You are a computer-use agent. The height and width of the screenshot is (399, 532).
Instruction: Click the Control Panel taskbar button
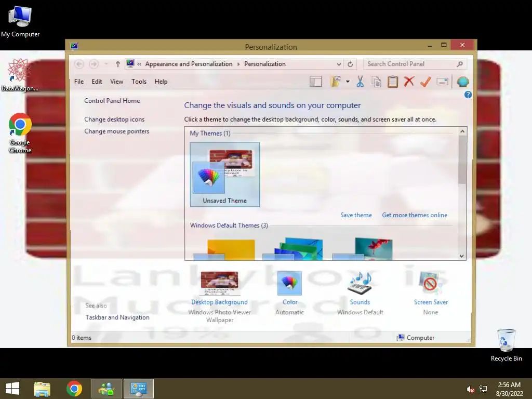click(x=138, y=389)
